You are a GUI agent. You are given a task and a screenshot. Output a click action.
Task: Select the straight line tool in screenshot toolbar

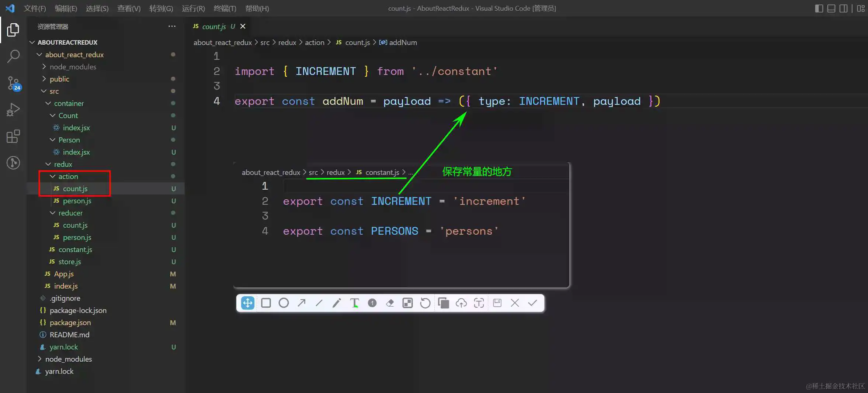[x=319, y=303]
